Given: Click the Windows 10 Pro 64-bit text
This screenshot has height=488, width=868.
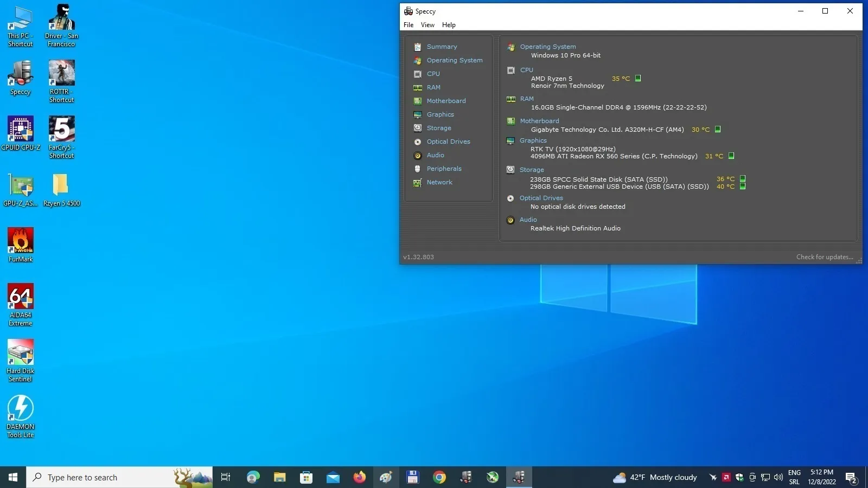Looking at the screenshot, I should 566,55.
